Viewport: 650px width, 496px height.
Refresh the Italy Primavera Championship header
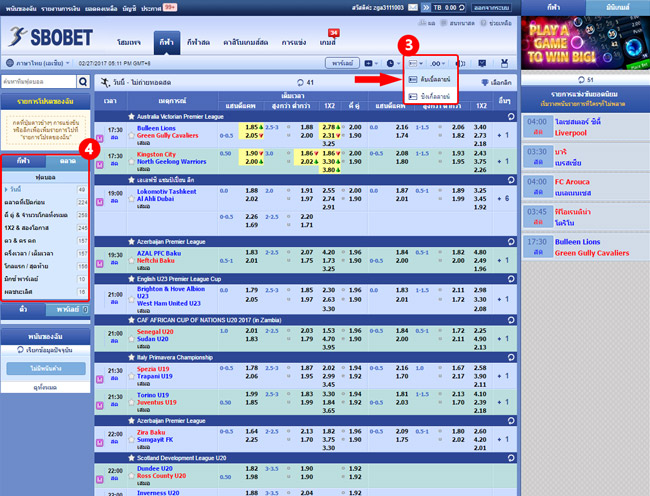click(511, 357)
